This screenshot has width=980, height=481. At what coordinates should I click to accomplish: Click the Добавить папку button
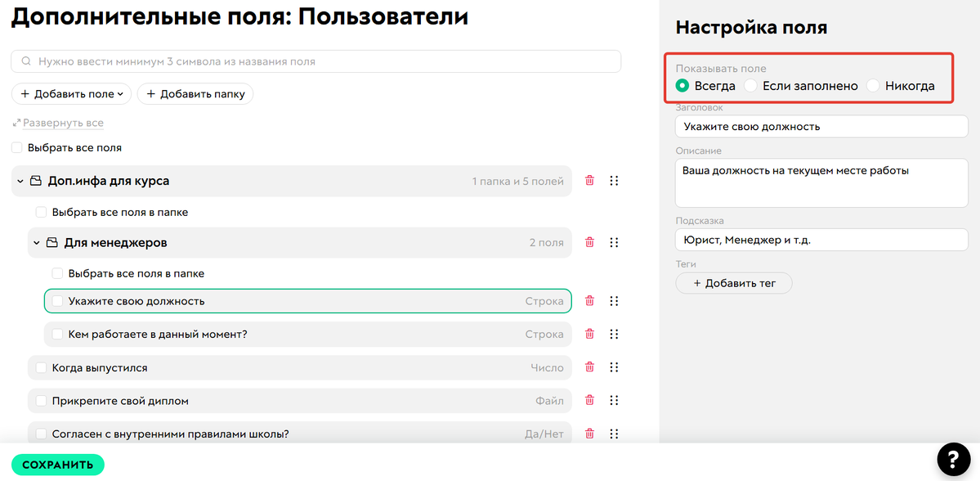[x=195, y=94]
